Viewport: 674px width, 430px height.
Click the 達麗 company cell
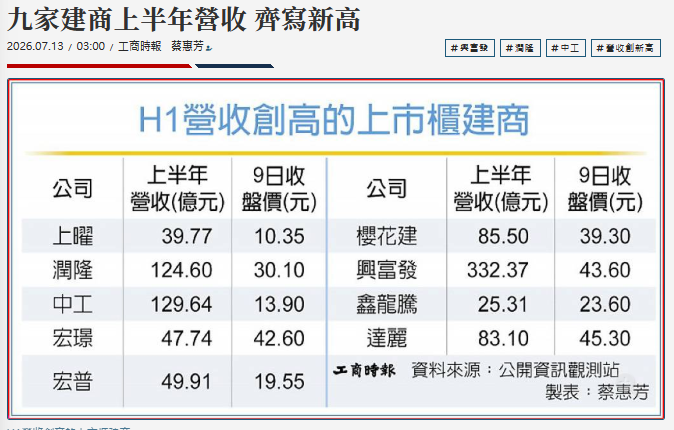point(386,338)
